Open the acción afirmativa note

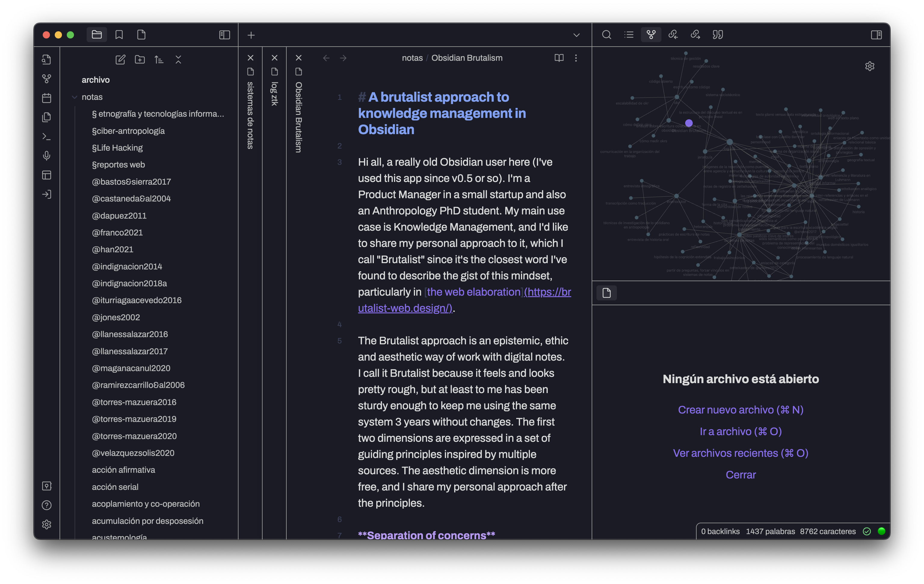pyautogui.click(x=123, y=470)
